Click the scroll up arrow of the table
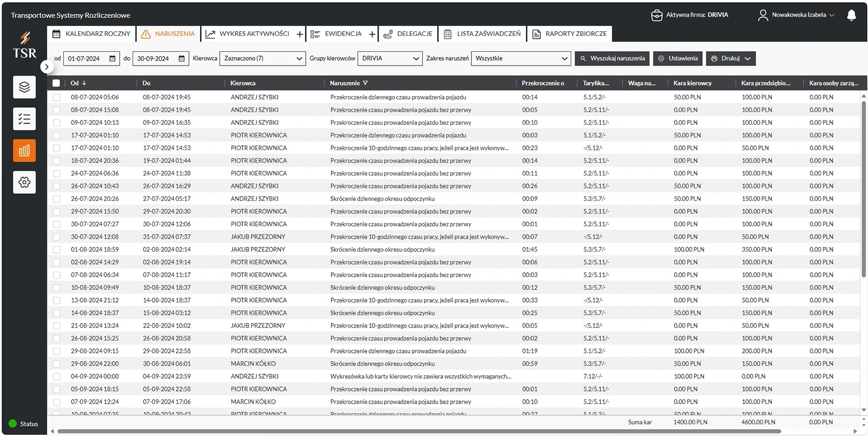 864,96
